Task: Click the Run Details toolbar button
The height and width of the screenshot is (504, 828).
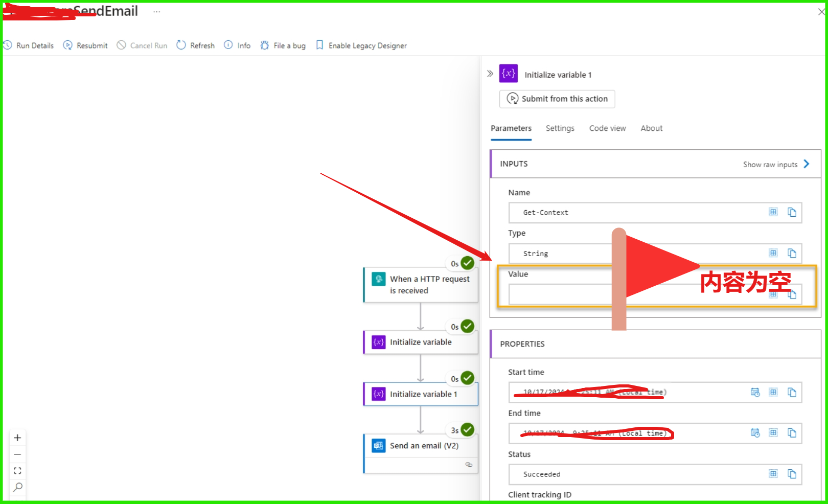Action: click(29, 45)
